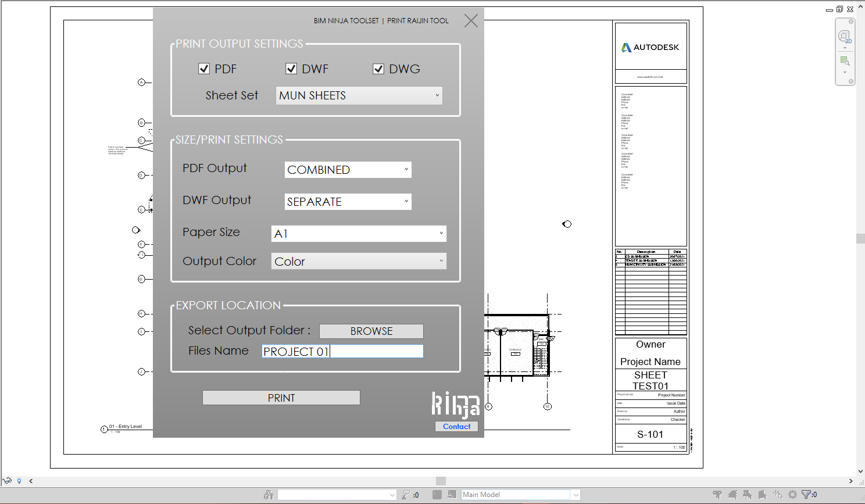The height and width of the screenshot is (504, 865).
Task: Toggle Select Pinned Elements icon
Action: coord(748,495)
